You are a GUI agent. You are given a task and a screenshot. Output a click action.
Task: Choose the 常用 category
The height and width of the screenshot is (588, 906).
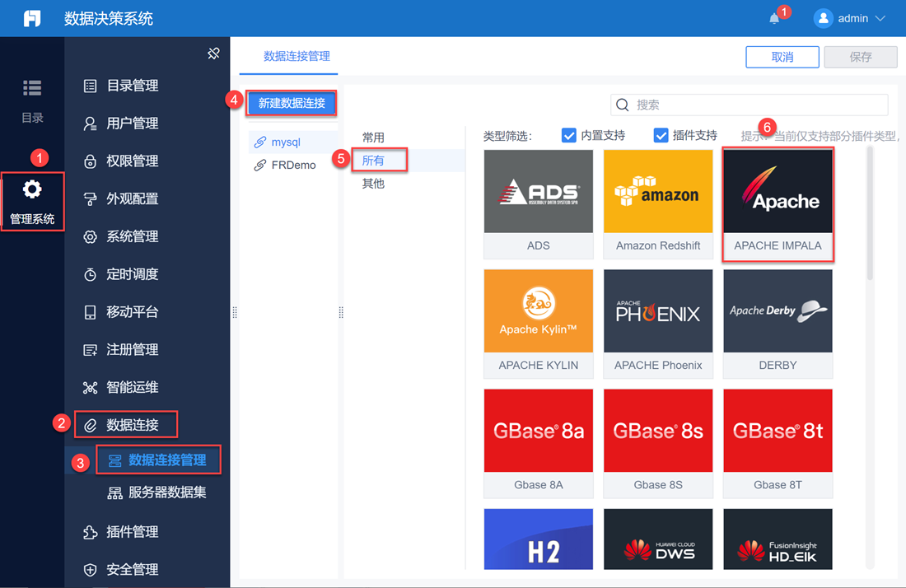tap(373, 138)
